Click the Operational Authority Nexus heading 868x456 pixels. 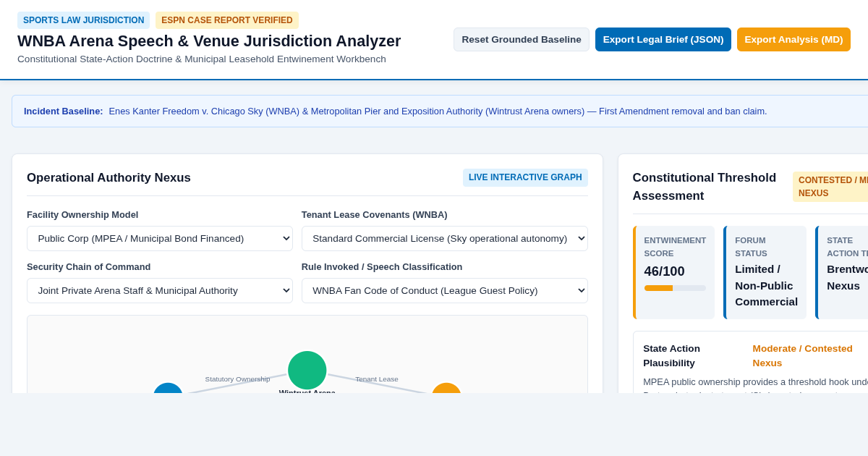109,177
